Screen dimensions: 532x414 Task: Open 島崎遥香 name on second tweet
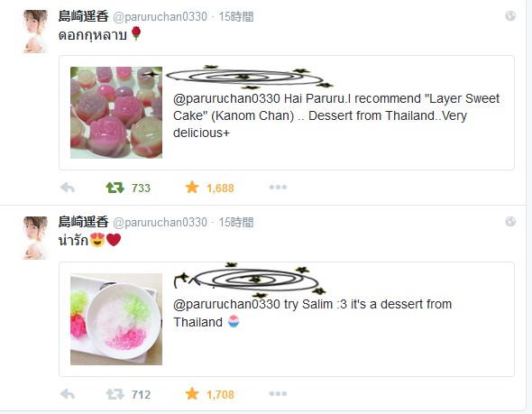pos(84,222)
